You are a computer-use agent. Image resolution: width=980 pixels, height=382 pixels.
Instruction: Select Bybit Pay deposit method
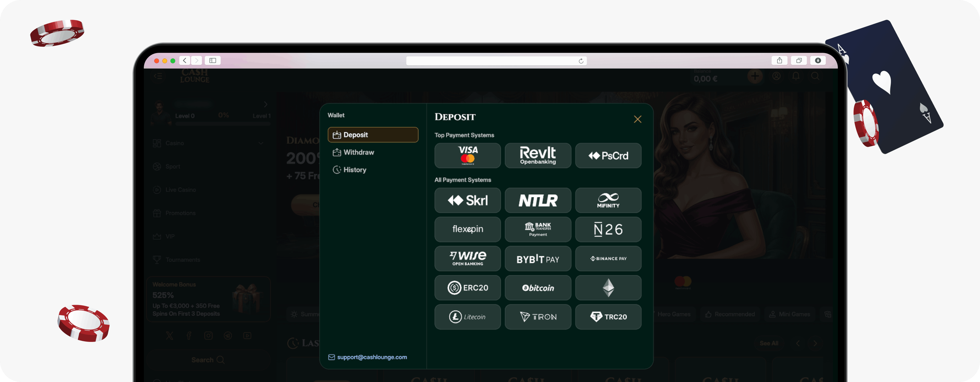click(538, 259)
